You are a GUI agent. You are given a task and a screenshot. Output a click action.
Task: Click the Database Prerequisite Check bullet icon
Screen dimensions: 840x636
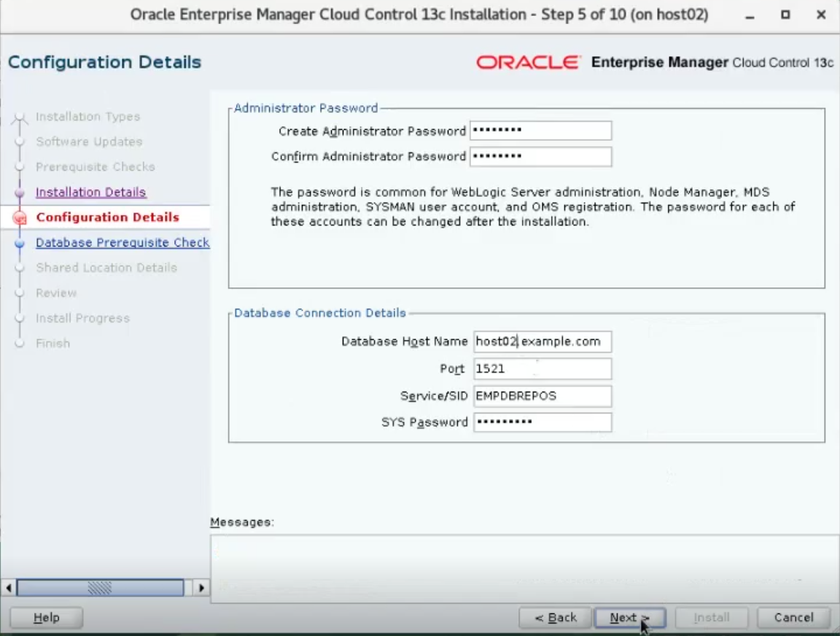20,243
